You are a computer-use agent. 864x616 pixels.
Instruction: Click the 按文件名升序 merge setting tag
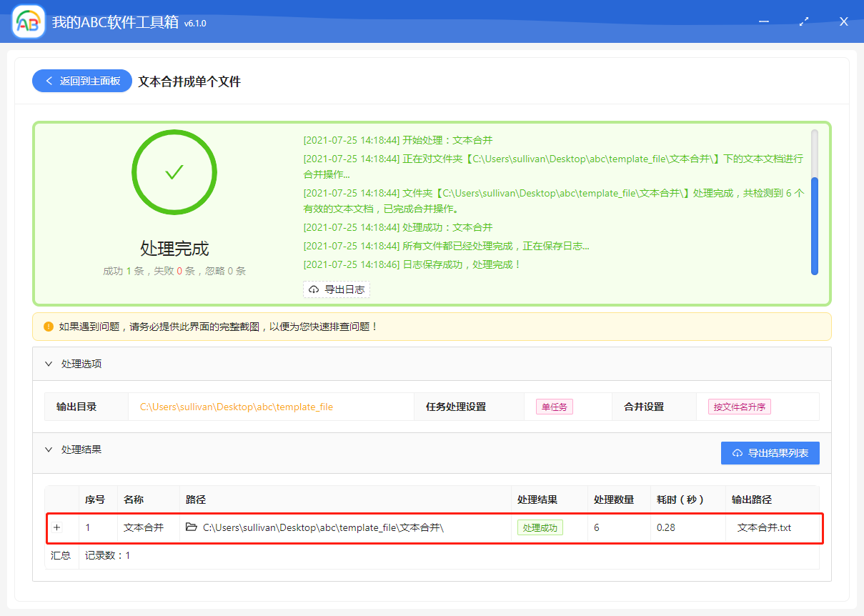coord(739,407)
